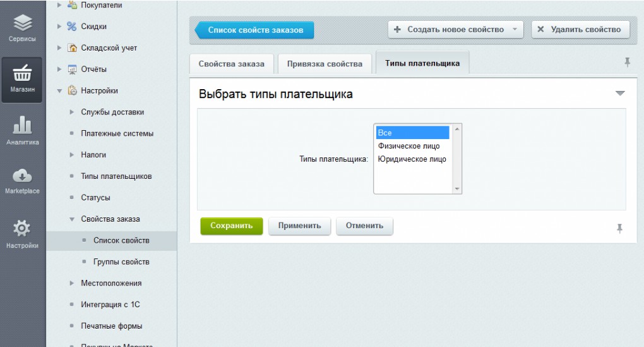644x347 pixels.
Task: Click Список свойств заказов back button
Action: click(254, 30)
